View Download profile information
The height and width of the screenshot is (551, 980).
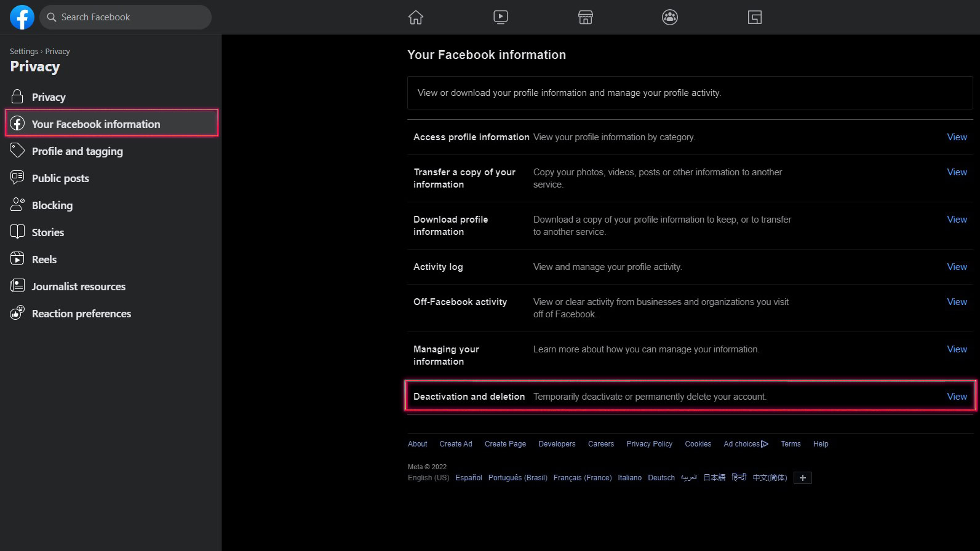(957, 220)
